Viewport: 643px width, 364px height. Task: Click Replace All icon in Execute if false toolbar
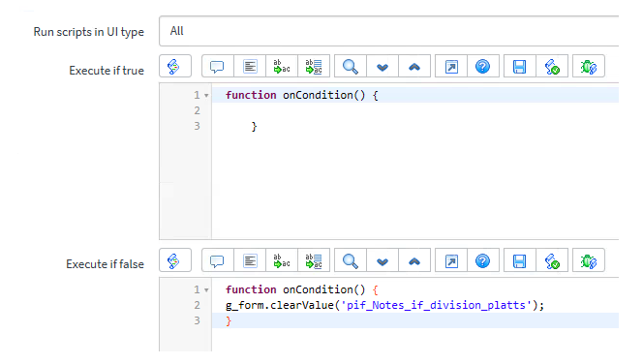click(x=314, y=260)
